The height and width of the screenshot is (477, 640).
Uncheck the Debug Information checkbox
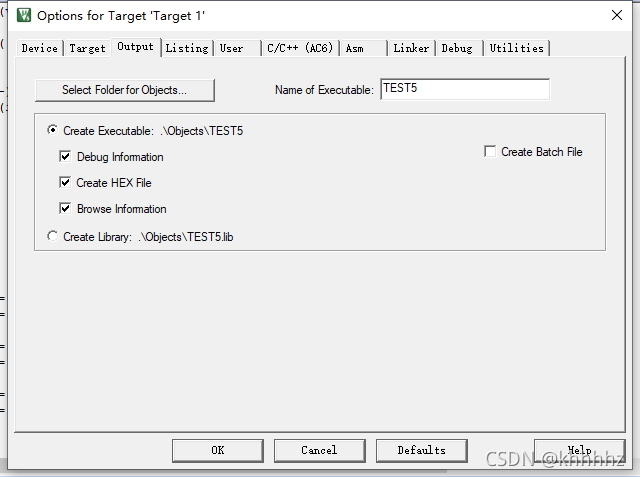tap(65, 156)
